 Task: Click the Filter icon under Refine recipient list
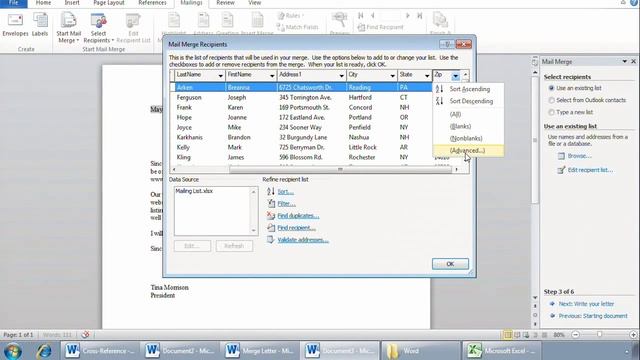(271, 203)
